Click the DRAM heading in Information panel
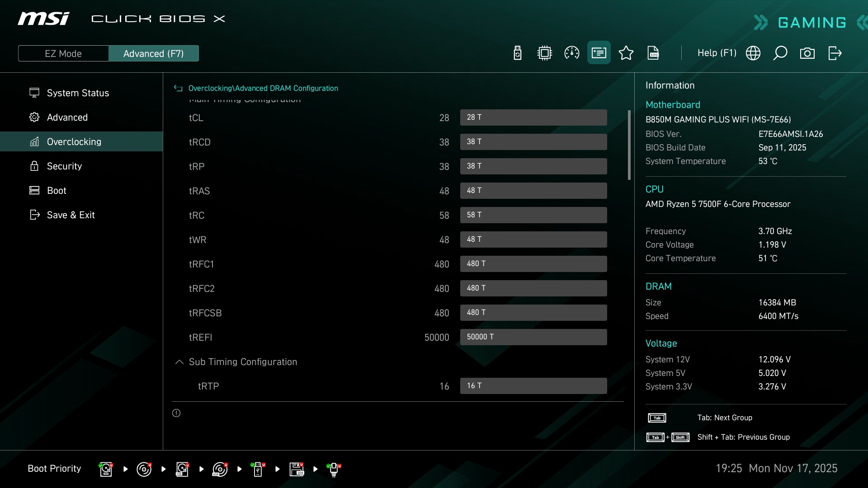Image resolution: width=868 pixels, height=488 pixels. (658, 286)
